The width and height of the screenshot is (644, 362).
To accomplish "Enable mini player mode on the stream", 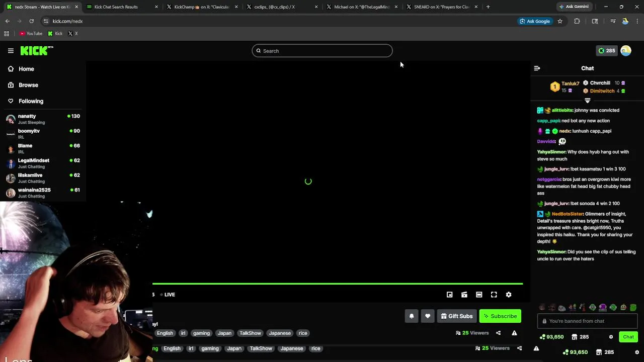I will (450, 295).
